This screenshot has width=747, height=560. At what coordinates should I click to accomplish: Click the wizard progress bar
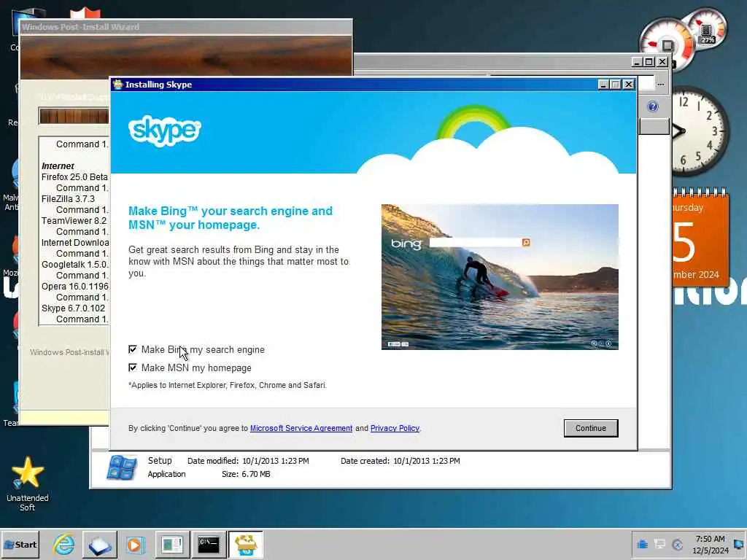74,116
